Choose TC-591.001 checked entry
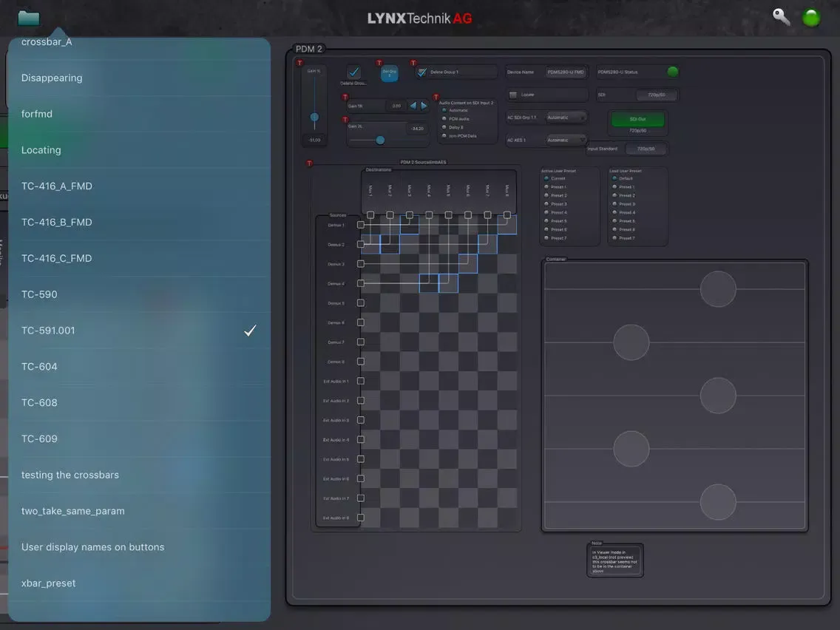Viewport: 840px width, 630px height. click(x=139, y=331)
